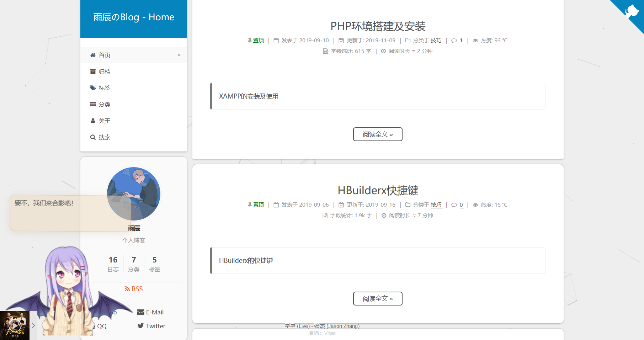Screen dimensions: 644x340
Task: Expand the music player side arrow
Action: 33,325
